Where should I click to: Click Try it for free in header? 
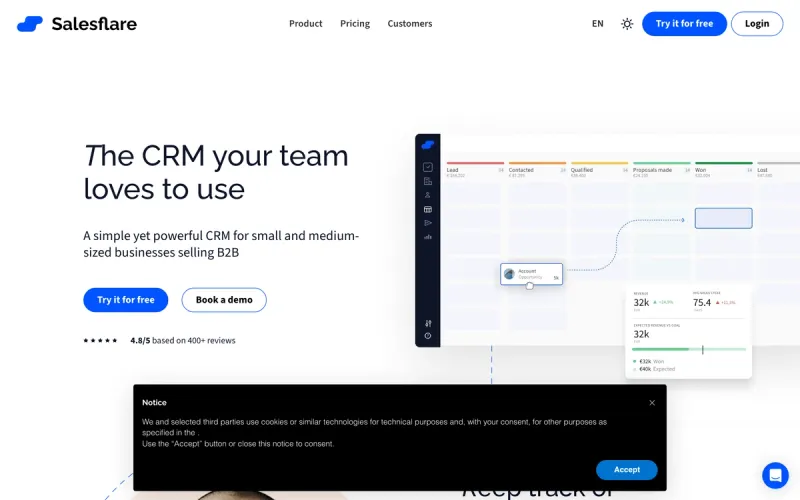pyautogui.click(x=684, y=24)
